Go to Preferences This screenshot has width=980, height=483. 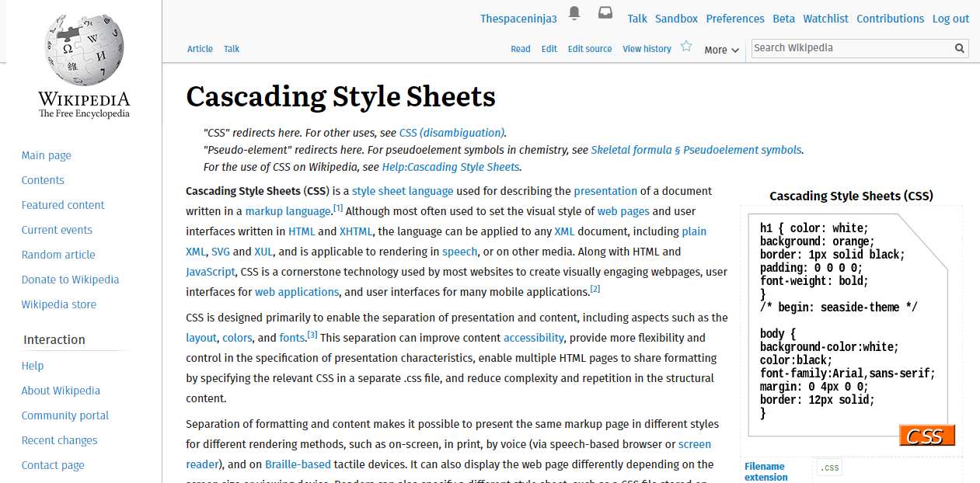point(734,19)
